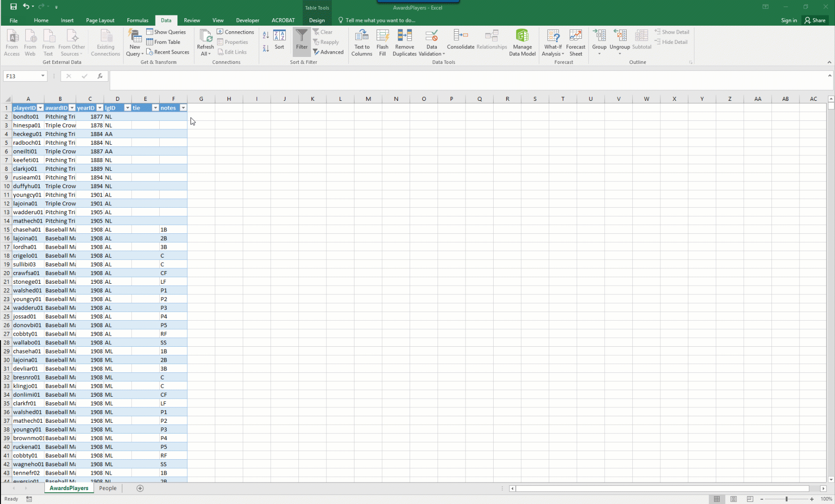Viewport: 835px width, 504px height.
Task: Open Text to Columns tool
Action: point(361,36)
